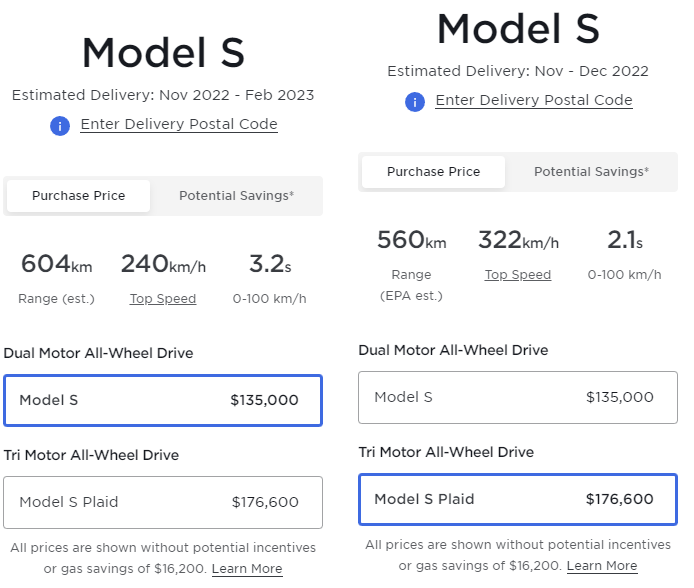Click right panel Top Speed link
Viewport: 694px width, 588px height.
click(518, 275)
